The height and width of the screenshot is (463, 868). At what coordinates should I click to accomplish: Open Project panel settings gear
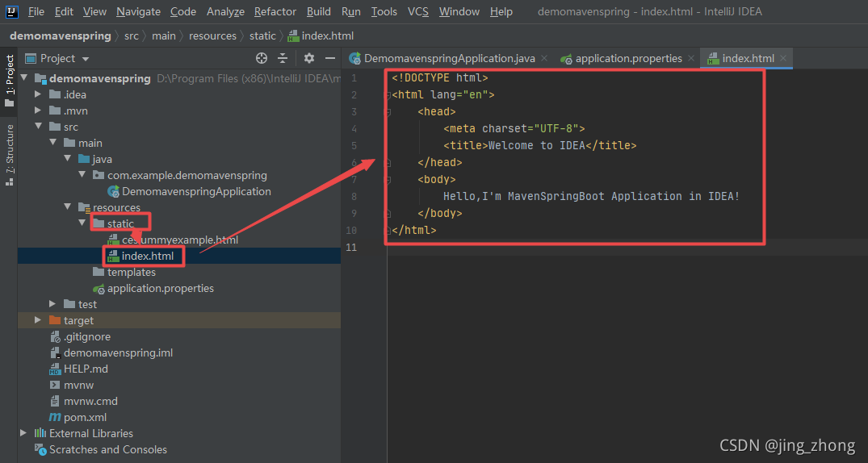pos(309,58)
